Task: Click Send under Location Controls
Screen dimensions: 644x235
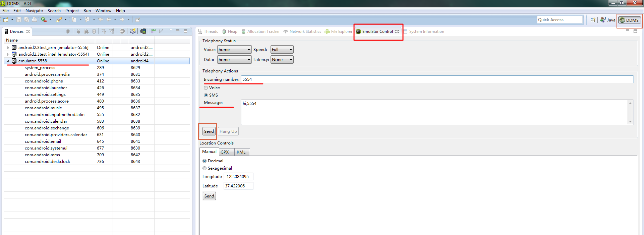Action: click(209, 196)
